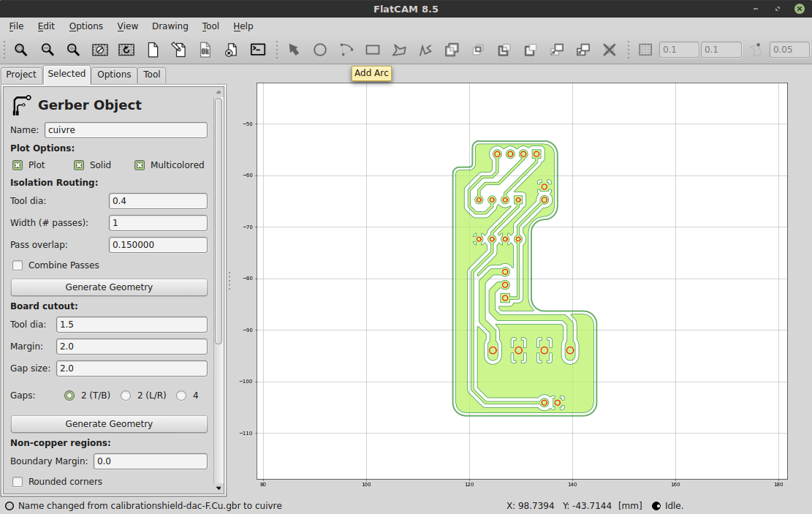The image size is (812, 514).
Task: Click the Polygon Union icon
Action: (452, 50)
